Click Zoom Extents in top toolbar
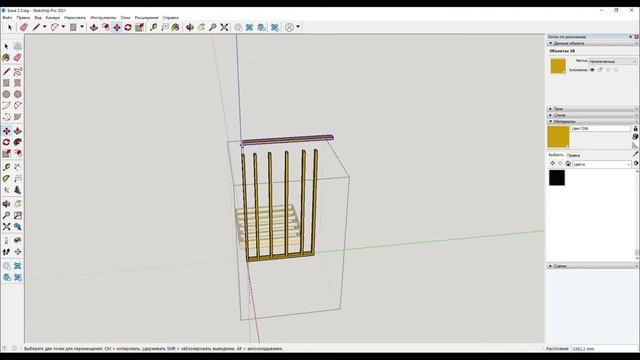The width and height of the screenshot is (640, 360). click(x=224, y=27)
